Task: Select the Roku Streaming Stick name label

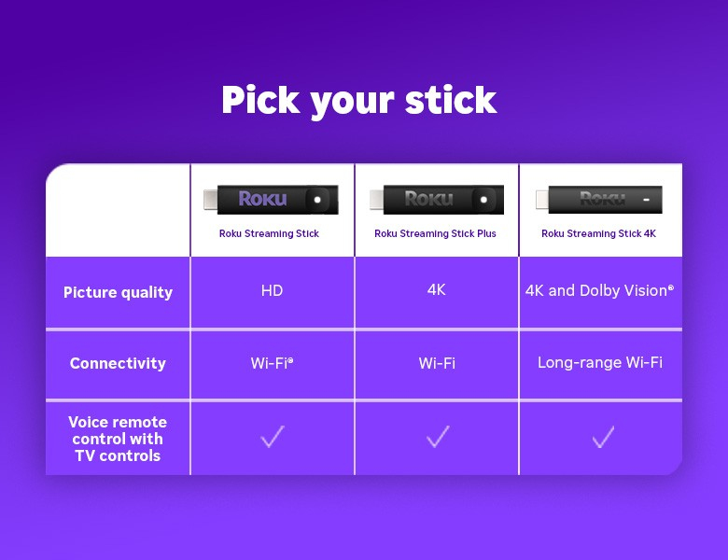Action: tap(269, 233)
